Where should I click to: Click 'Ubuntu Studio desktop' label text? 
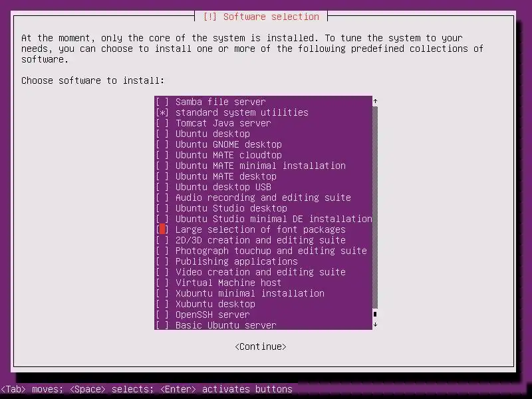click(x=231, y=208)
